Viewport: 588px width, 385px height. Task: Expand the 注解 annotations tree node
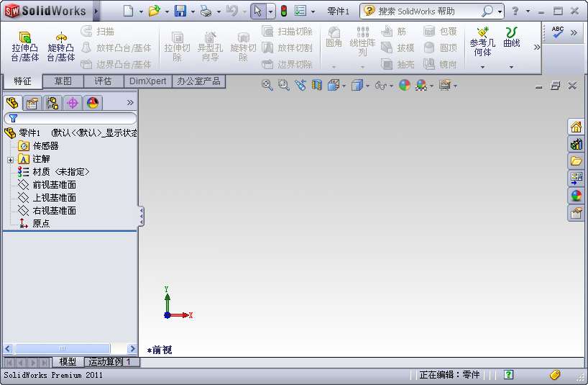click(x=11, y=159)
